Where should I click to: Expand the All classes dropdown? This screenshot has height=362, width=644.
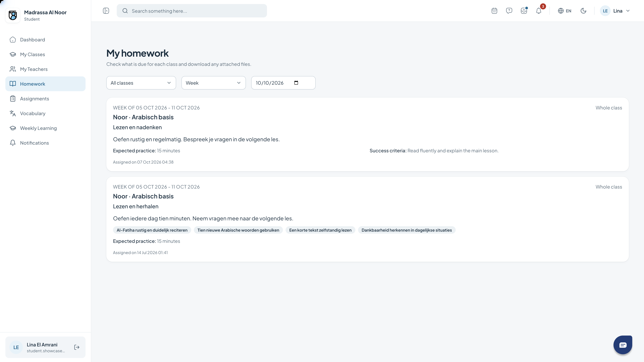tap(141, 83)
